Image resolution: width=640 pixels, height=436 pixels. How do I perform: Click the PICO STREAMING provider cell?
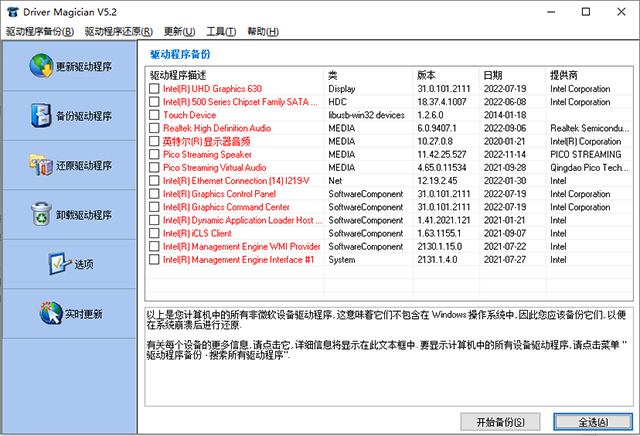pos(586,154)
